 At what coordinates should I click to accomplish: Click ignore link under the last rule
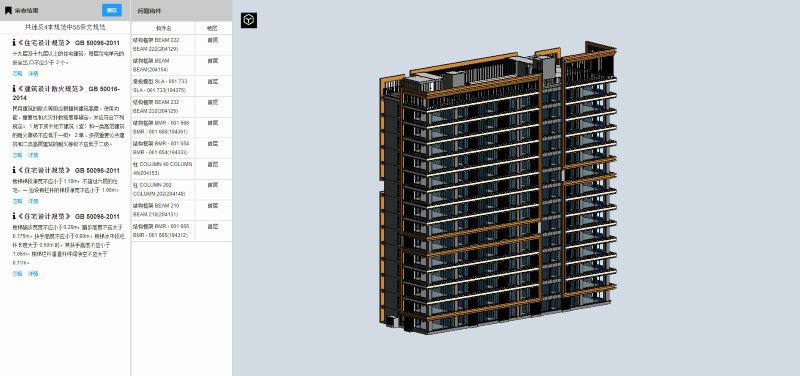(x=17, y=273)
